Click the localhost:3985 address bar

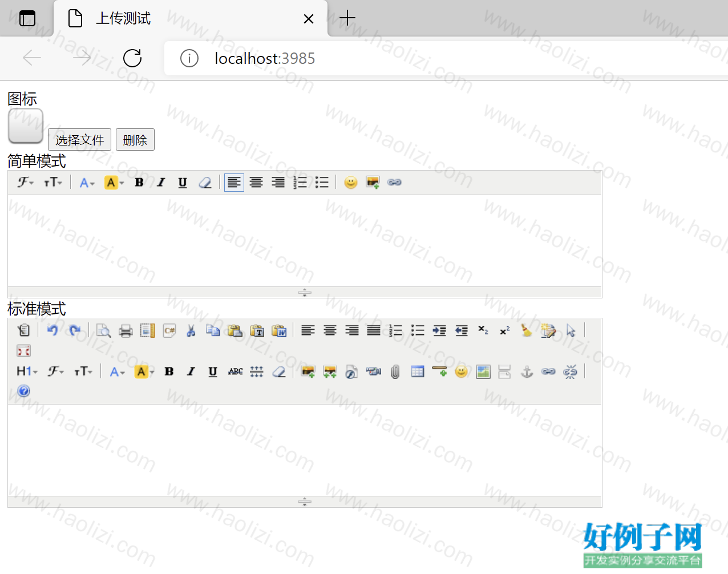point(446,58)
